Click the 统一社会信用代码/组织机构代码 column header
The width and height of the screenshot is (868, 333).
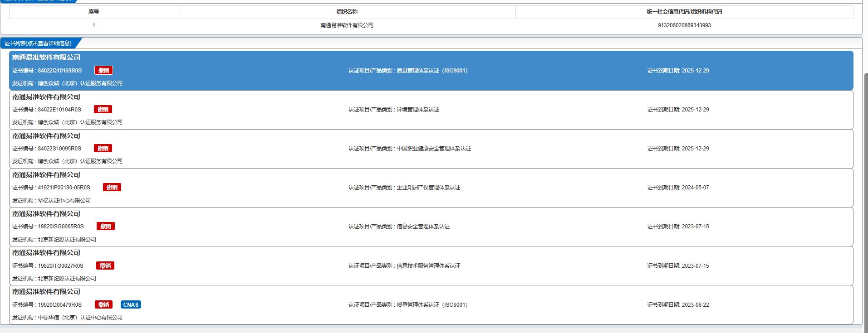(684, 12)
